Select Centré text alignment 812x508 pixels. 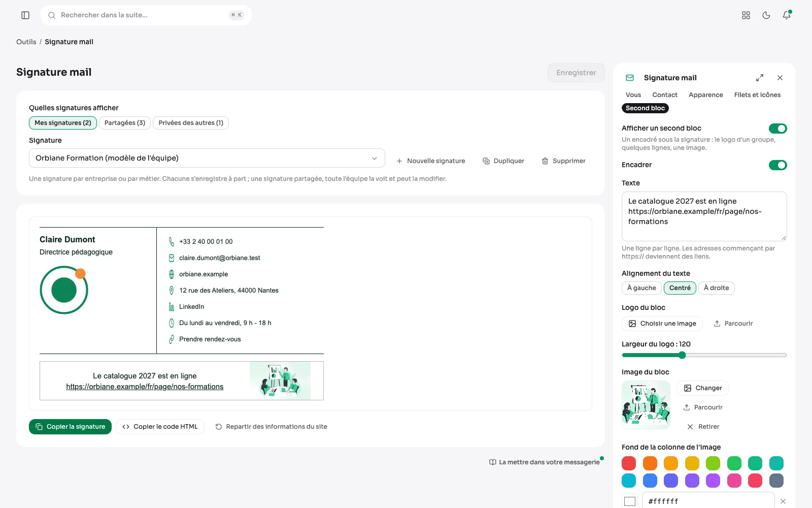[680, 288]
